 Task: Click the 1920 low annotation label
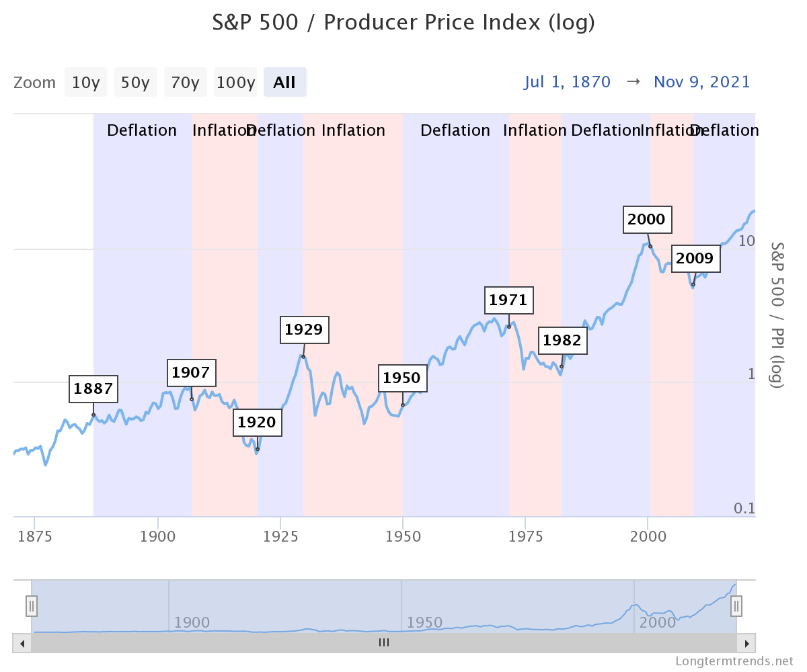[x=257, y=423]
